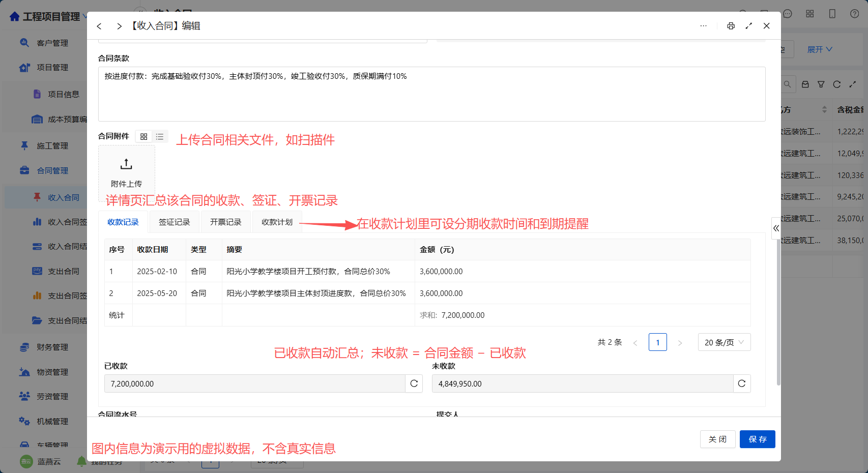Click the 摘要 column header
The height and width of the screenshot is (473, 868).
pyautogui.click(x=319, y=250)
